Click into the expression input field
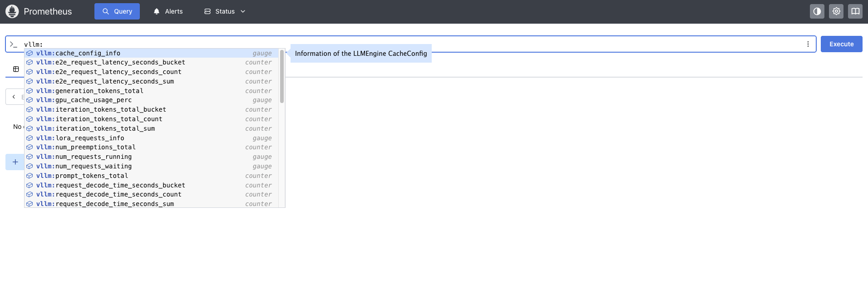Image resolution: width=868 pixels, height=290 pixels. (x=411, y=44)
